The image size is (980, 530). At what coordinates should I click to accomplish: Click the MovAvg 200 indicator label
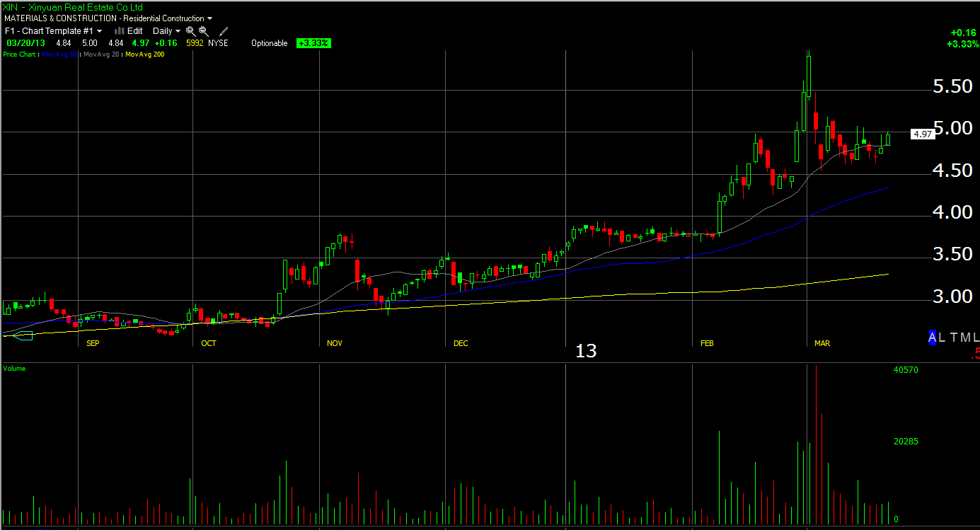click(144, 54)
